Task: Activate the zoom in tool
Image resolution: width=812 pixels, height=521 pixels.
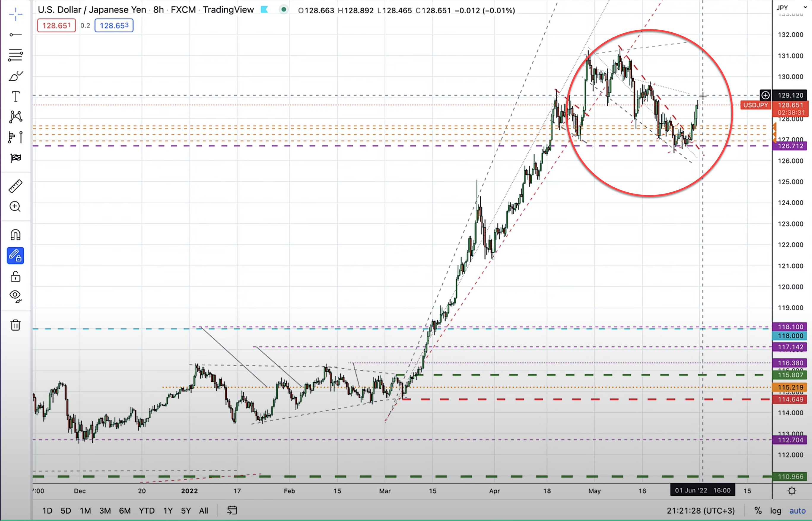Action: [15, 207]
